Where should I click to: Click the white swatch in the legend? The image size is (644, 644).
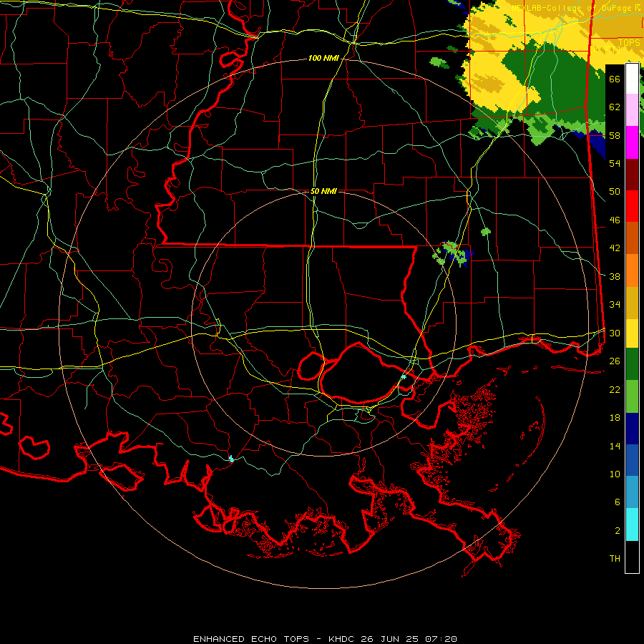click(632, 79)
